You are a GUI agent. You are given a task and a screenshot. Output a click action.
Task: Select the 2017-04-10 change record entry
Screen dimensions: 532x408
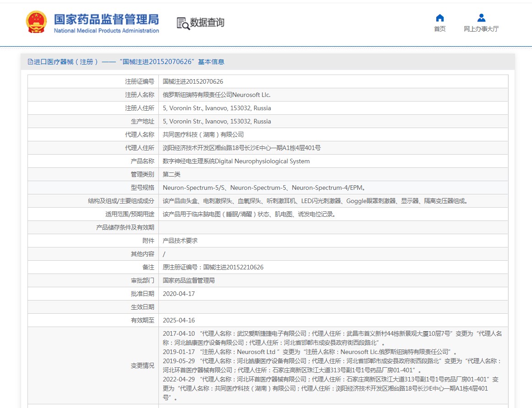click(x=332, y=338)
